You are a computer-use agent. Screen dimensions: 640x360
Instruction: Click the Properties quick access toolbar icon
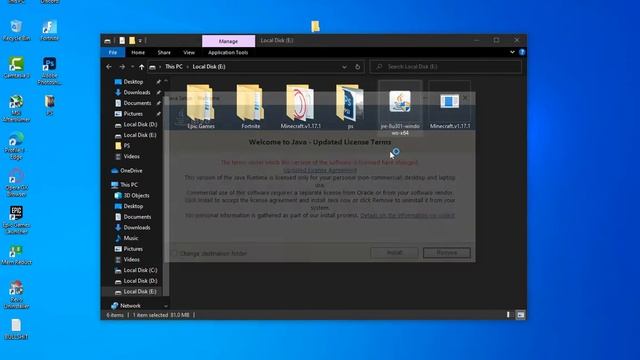click(122, 40)
